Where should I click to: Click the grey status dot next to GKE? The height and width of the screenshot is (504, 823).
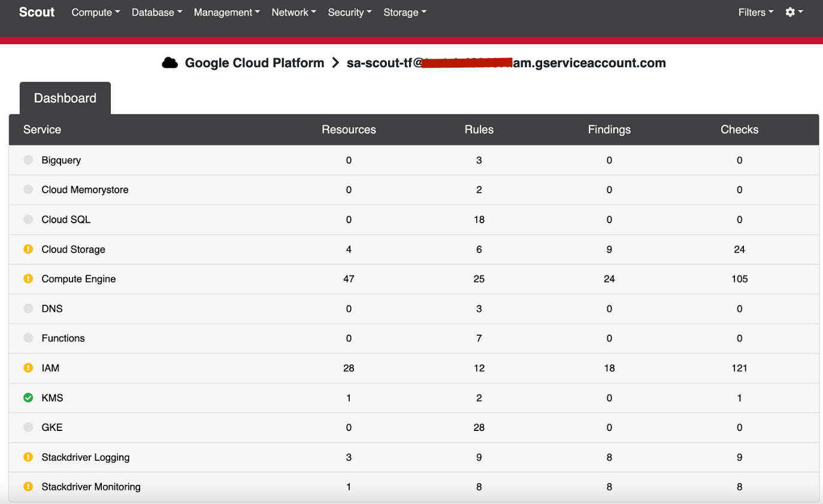pyautogui.click(x=28, y=427)
